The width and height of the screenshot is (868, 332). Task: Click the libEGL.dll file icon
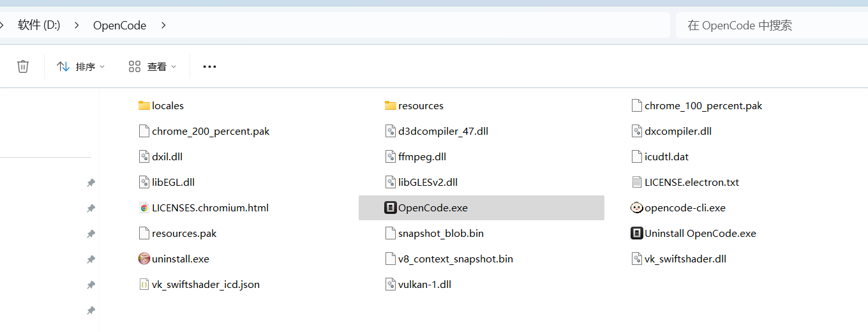click(x=144, y=182)
